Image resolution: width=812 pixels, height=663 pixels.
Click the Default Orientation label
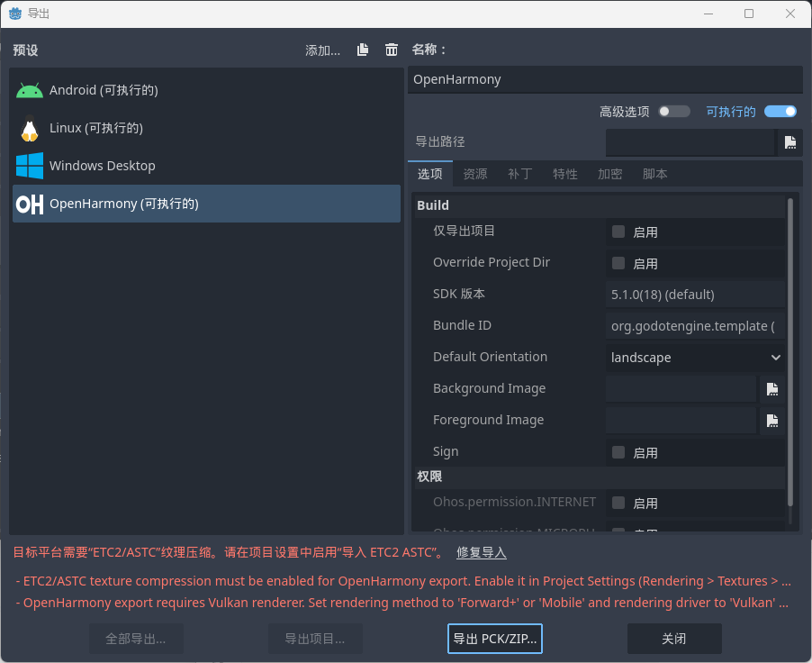tap(490, 357)
